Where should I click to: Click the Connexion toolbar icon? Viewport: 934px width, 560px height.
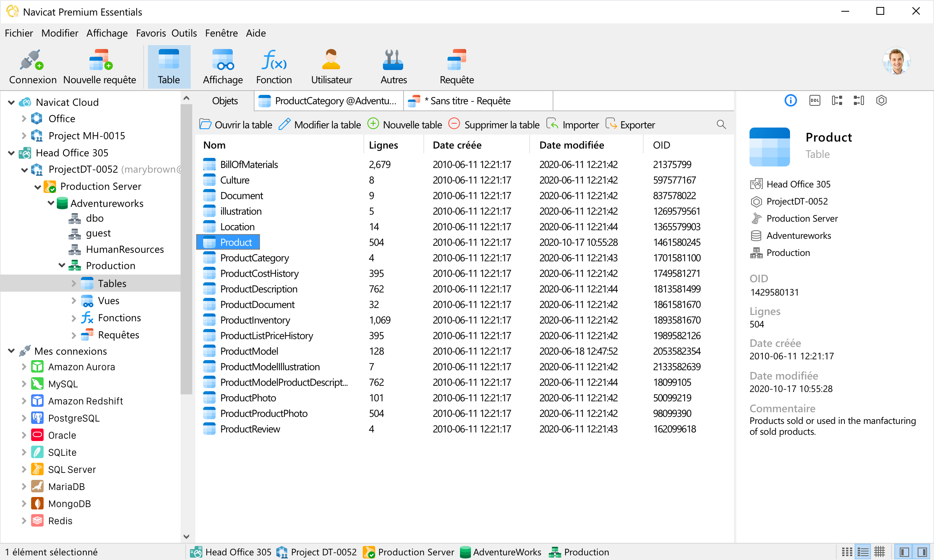click(33, 67)
